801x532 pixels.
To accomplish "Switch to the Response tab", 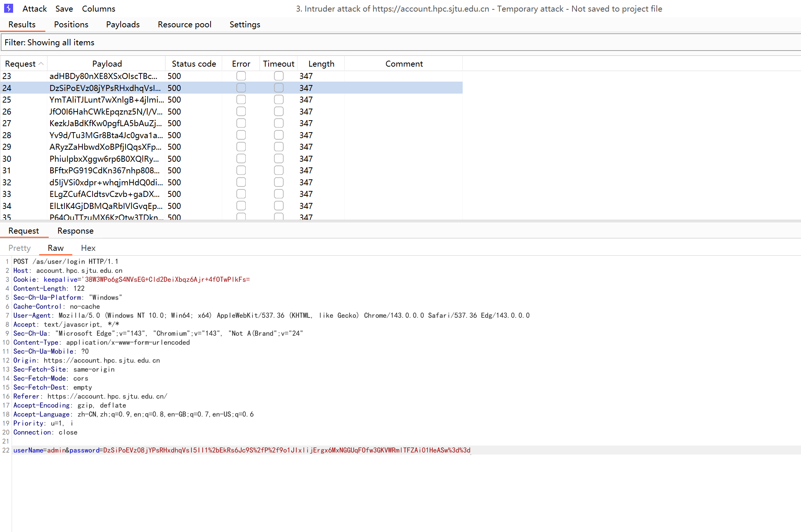I will 75,231.
